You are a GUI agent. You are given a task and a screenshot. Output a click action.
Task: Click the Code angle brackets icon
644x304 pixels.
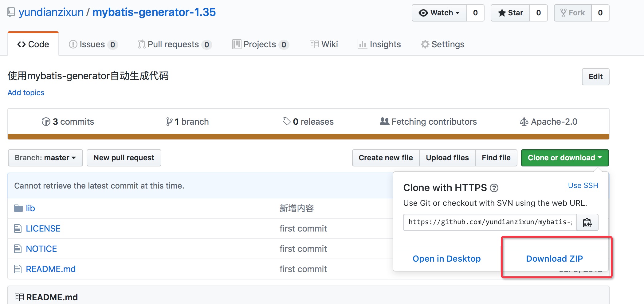[22, 45]
